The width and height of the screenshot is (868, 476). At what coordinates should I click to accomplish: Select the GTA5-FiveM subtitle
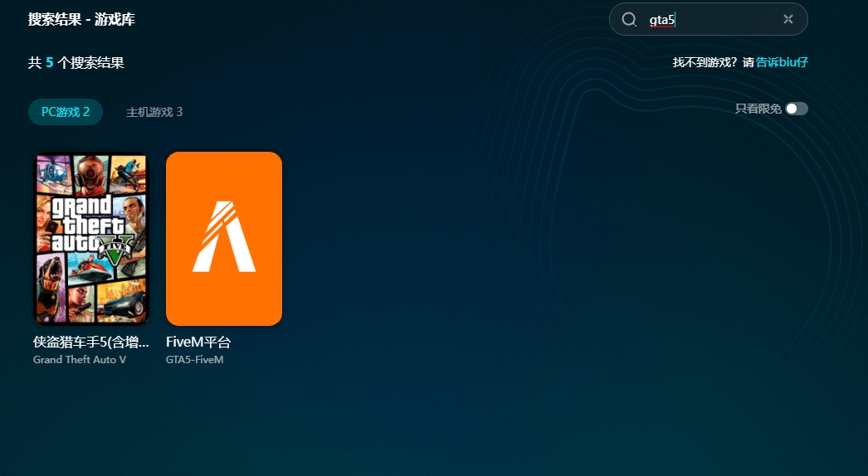point(195,360)
